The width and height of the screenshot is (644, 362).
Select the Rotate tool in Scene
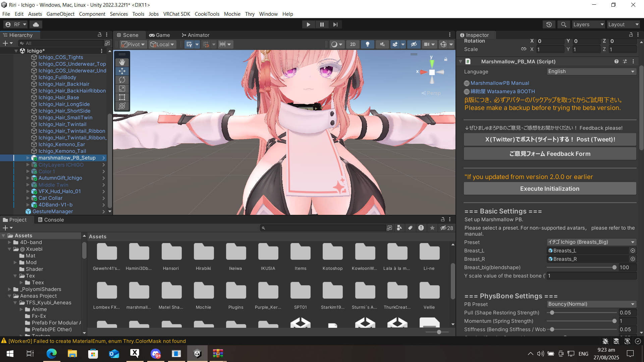coord(122,80)
